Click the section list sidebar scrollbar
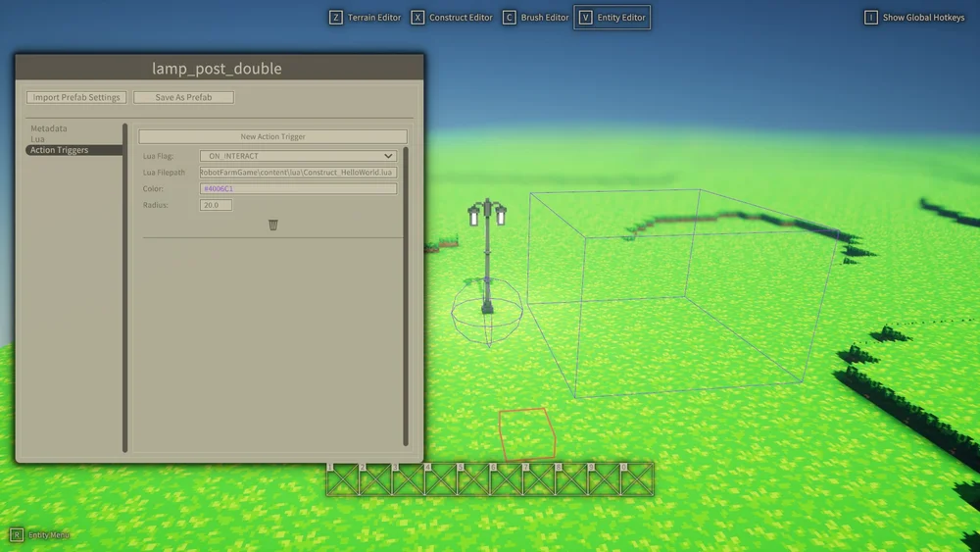 coord(125,287)
